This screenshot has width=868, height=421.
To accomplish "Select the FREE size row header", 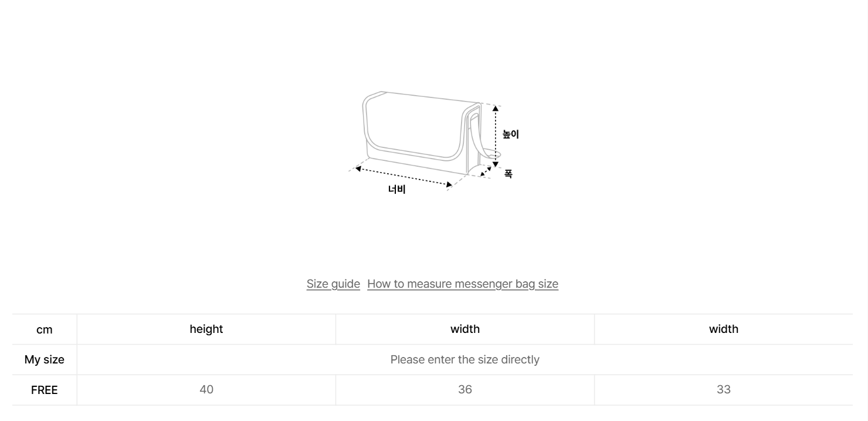I will click(x=45, y=390).
